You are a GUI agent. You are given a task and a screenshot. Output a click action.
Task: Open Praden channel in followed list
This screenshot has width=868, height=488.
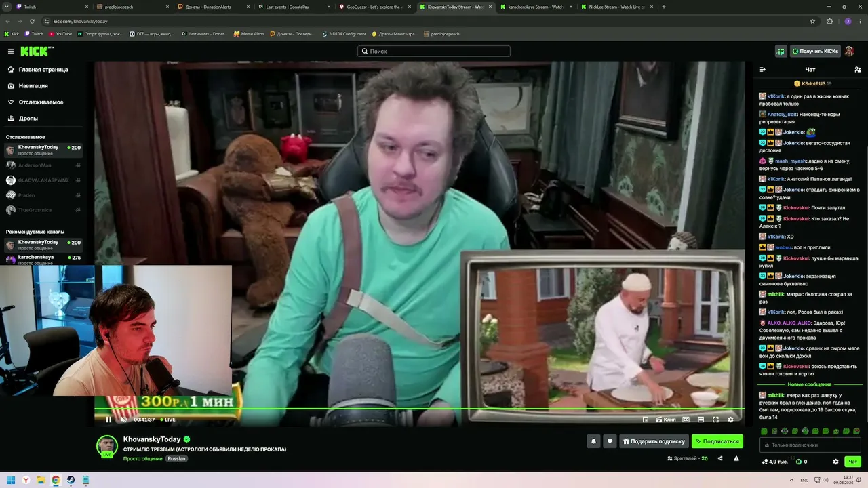pos(43,195)
